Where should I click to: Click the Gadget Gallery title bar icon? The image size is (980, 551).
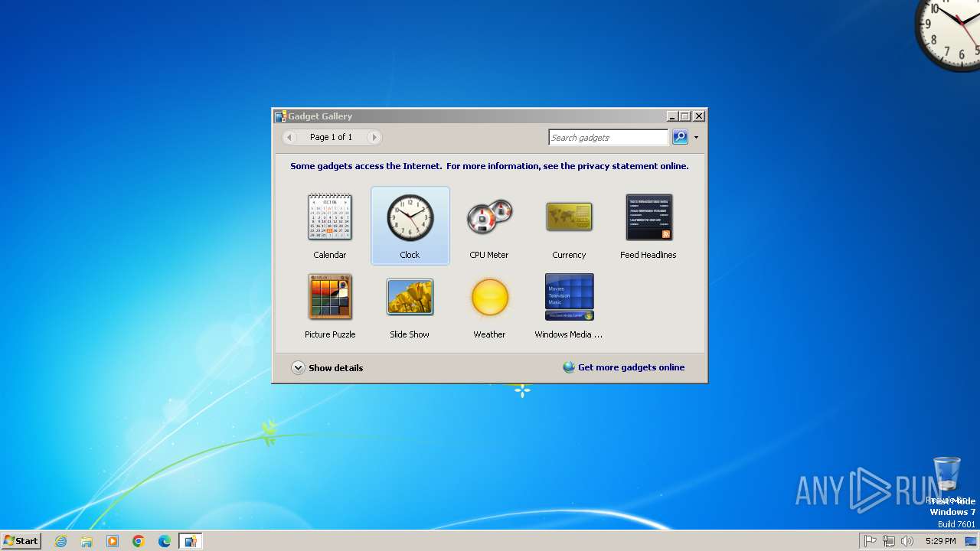point(280,116)
